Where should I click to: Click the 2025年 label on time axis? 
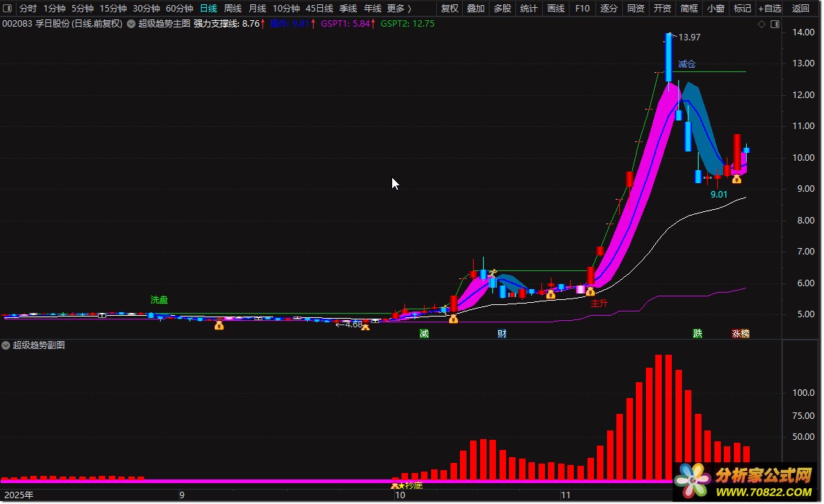(19, 495)
